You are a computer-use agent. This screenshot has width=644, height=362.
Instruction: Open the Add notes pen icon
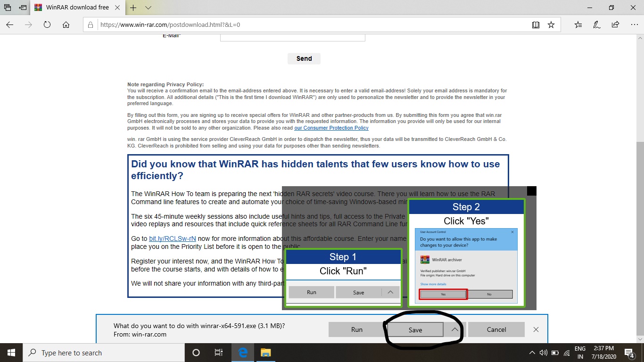(597, 25)
